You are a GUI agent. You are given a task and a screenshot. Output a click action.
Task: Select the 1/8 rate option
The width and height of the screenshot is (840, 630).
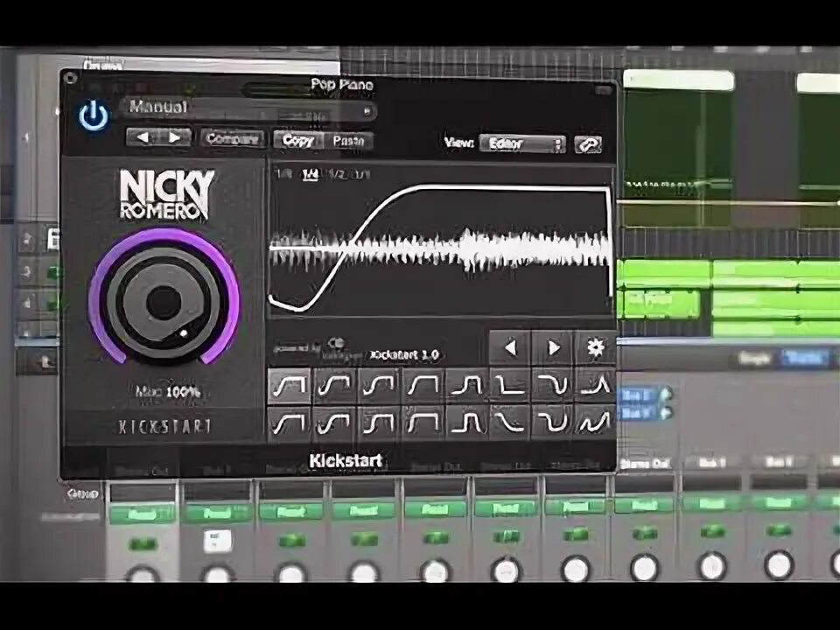(x=283, y=174)
